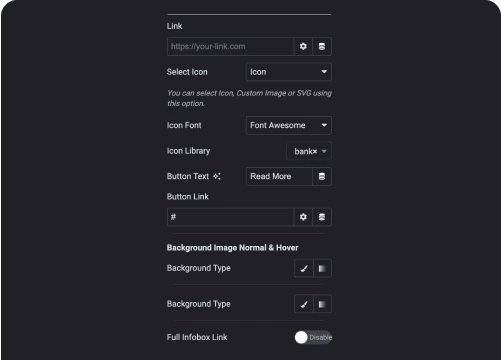The height and width of the screenshot is (360, 501).
Task: Click the Background Image Normal & Hover heading
Action: pos(232,248)
